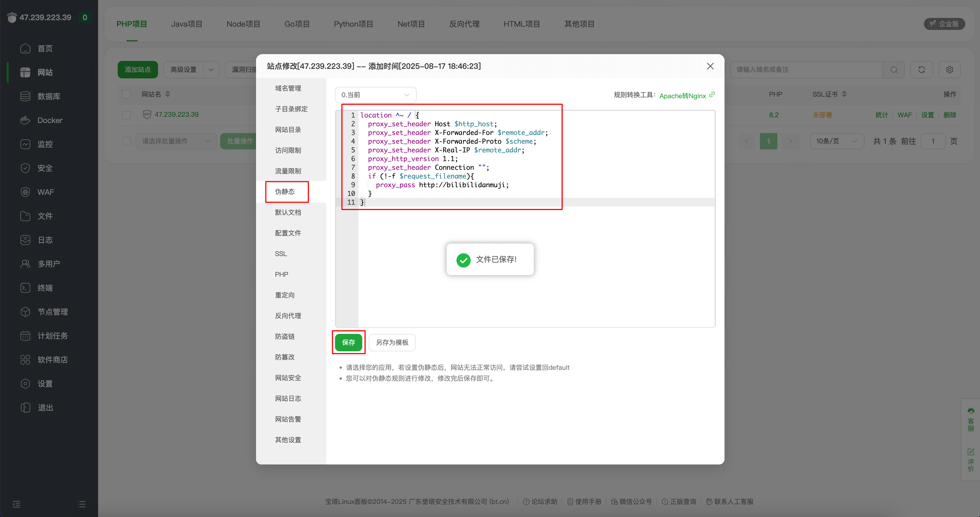Click the Docker whale sidebar icon
Viewport: 980px width, 517px height.
click(x=25, y=120)
